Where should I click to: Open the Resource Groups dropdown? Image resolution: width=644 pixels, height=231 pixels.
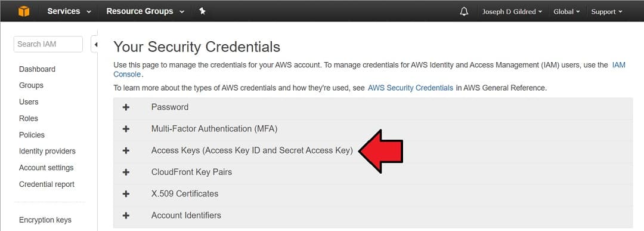pos(145,11)
